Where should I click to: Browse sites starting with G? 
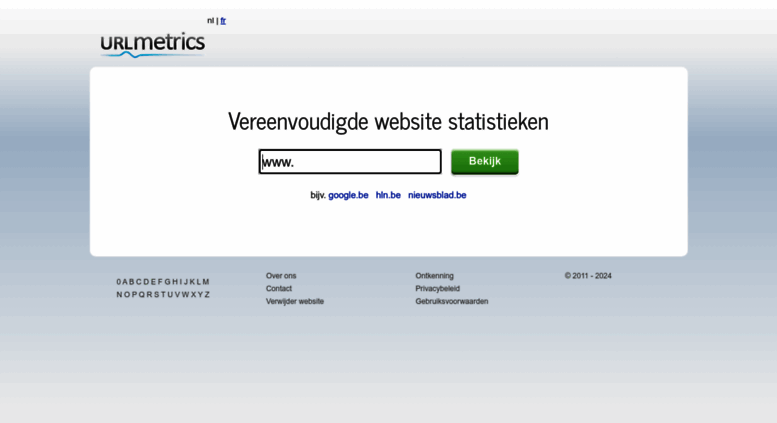pos(167,282)
